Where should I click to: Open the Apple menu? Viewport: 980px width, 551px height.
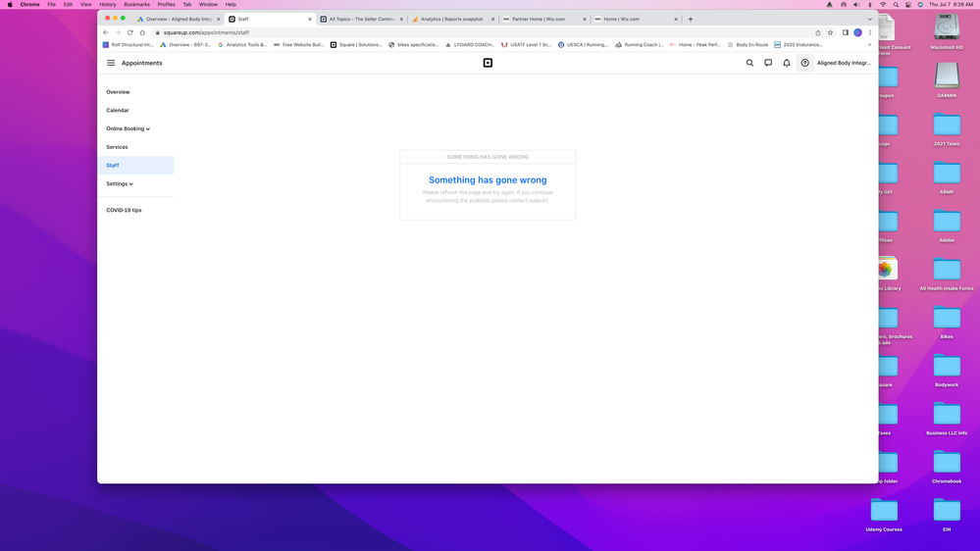coord(10,4)
